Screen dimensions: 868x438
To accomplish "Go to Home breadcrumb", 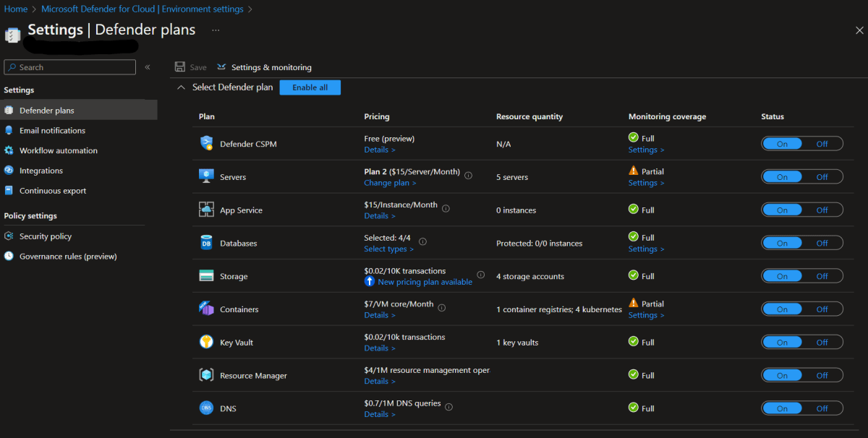I will (15, 9).
